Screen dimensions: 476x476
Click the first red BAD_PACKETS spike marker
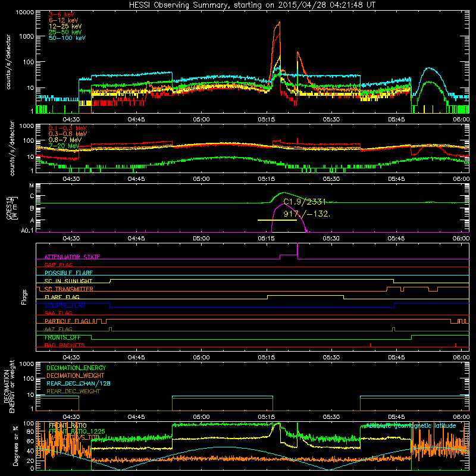[371, 345]
